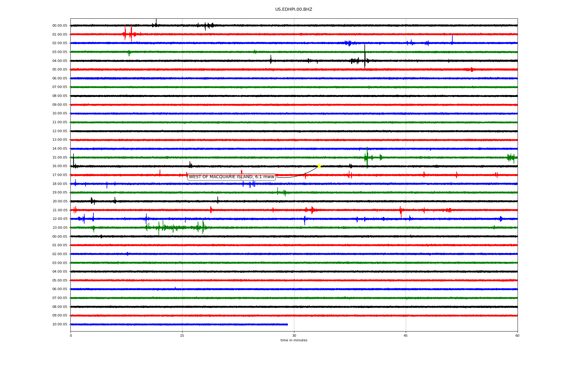Click the 05:00:05 label with the red trace that has a burst near its end

(x=60, y=70)
